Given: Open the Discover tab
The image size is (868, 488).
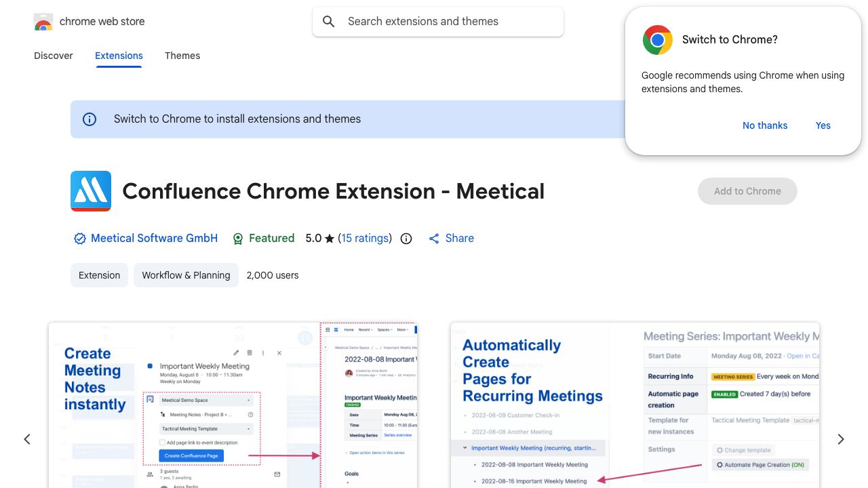Looking at the screenshot, I should [54, 56].
